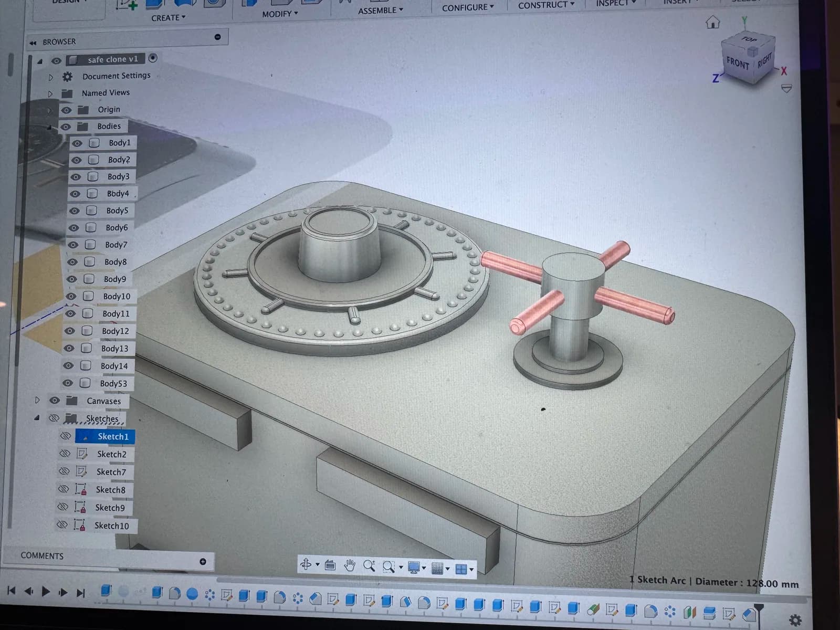The height and width of the screenshot is (630, 840).
Task: Open timeline settings gear icon
Action: point(795,620)
